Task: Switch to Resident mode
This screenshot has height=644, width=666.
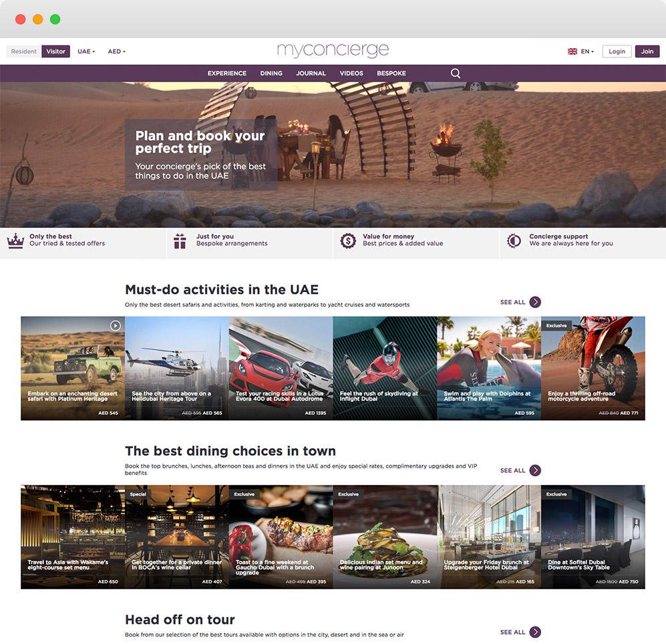Action: click(x=24, y=51)
